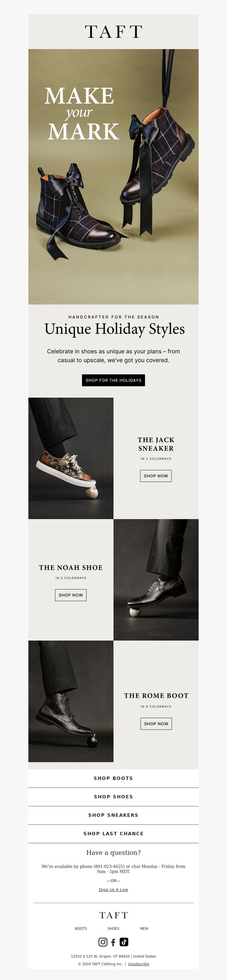The image size is (227, 980).
Task: Click the Make Your Mark hero image
Action: (x=113, y=177)
